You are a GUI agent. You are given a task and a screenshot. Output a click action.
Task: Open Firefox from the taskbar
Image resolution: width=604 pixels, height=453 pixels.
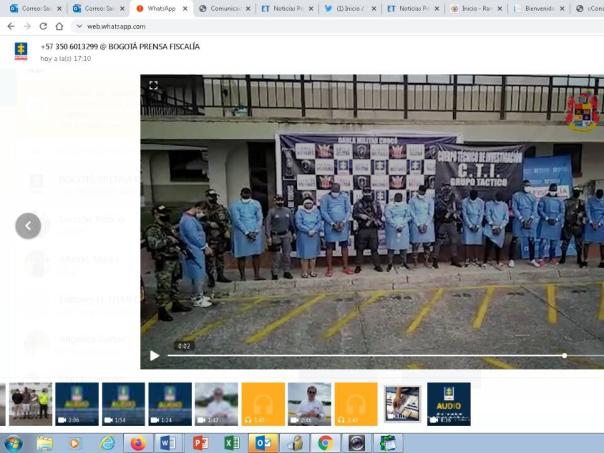[x=138, y=442]
